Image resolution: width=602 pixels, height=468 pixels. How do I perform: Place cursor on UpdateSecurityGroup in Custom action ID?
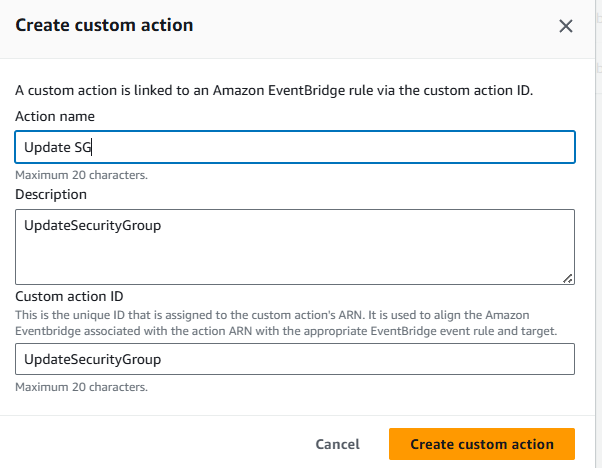click(x=93, y=359)
